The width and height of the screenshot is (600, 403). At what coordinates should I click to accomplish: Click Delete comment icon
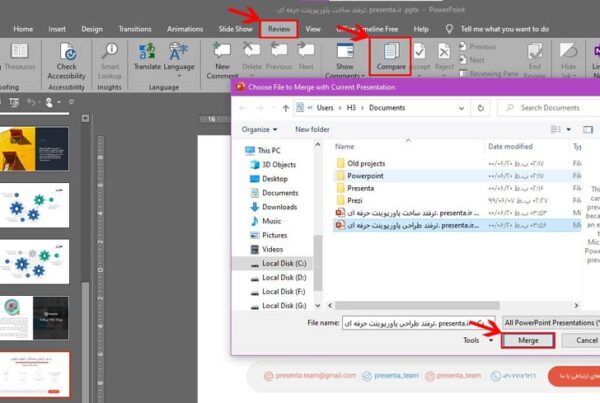(252, 57)
